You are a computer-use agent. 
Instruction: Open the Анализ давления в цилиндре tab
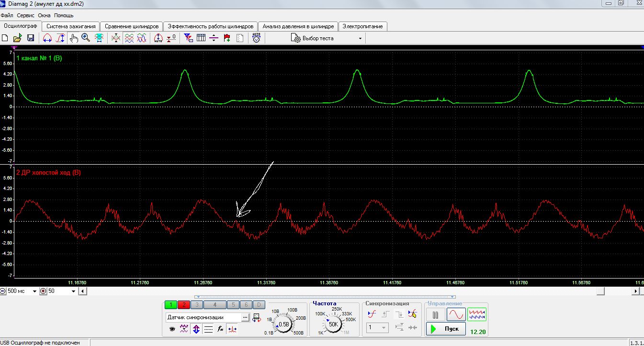point(298,26)
